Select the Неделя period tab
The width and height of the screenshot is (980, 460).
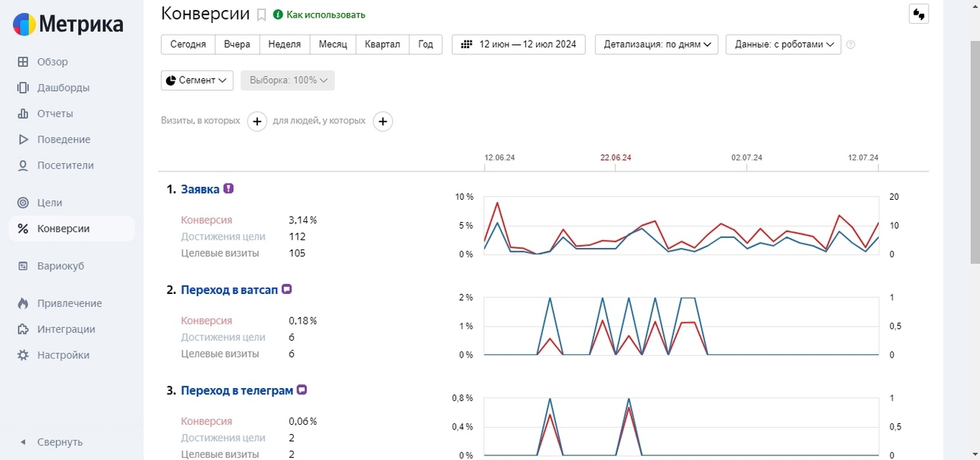click(284, 44)
